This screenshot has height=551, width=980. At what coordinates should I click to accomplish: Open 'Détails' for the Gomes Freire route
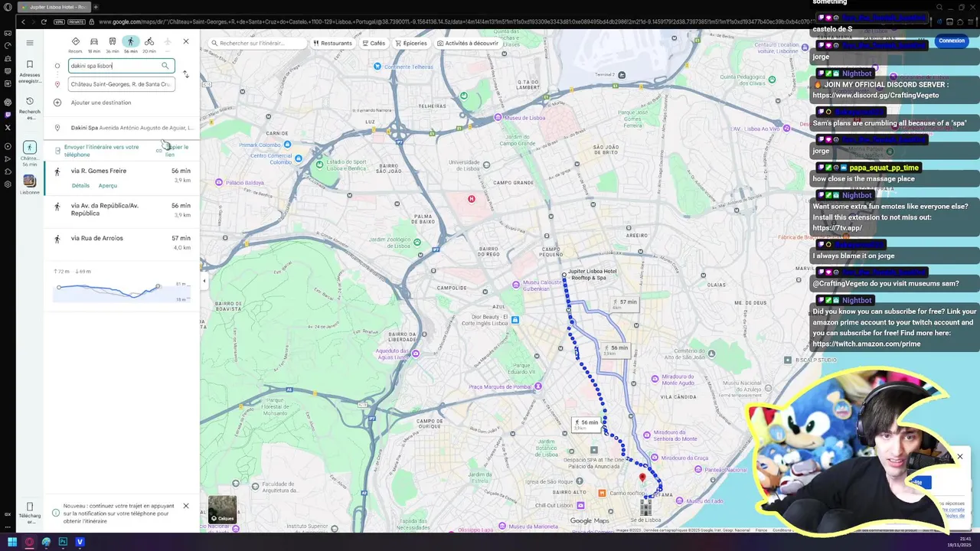80,186
